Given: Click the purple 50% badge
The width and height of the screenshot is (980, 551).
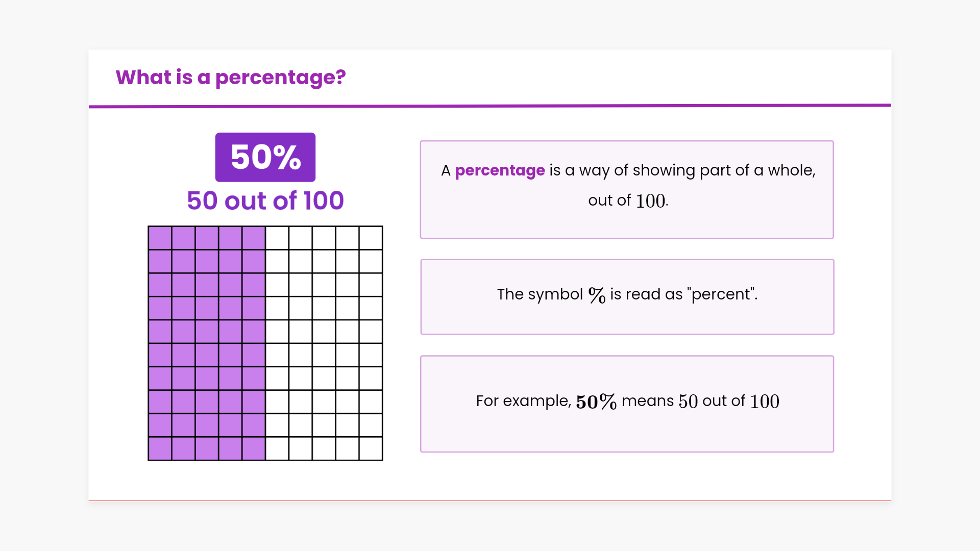Looking at the screenshot, I should pyautogui.click(x=265, y=157).
